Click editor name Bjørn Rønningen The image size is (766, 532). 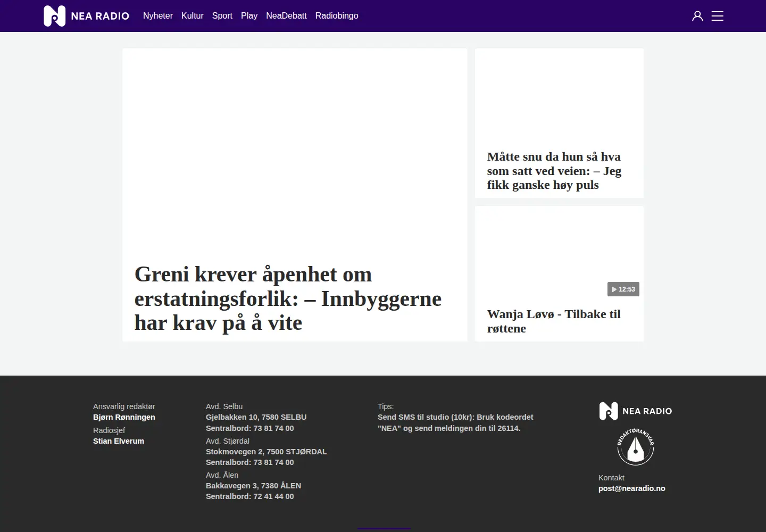tap(124, 417)
